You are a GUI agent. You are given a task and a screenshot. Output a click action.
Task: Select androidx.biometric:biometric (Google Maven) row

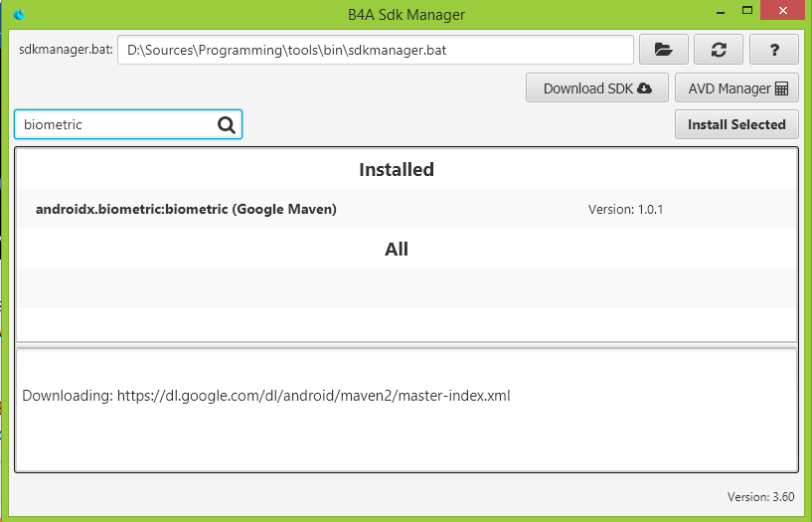click(x=406, y=209)
